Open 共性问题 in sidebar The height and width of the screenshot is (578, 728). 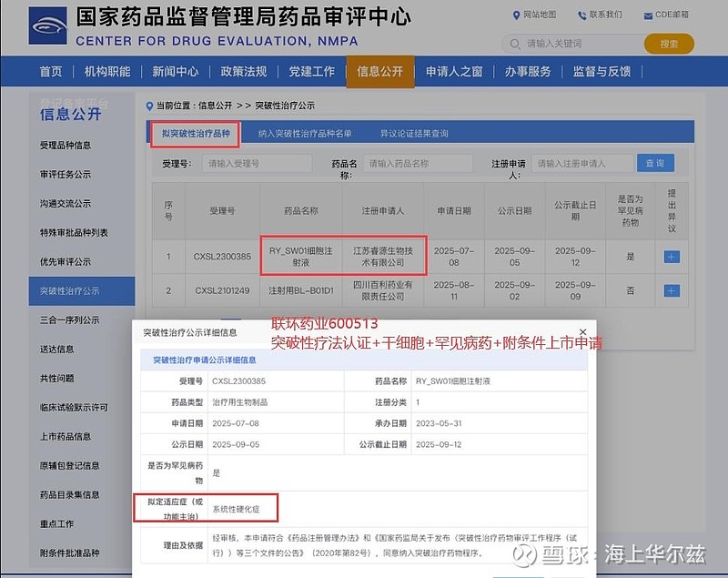tap(56, 379)
